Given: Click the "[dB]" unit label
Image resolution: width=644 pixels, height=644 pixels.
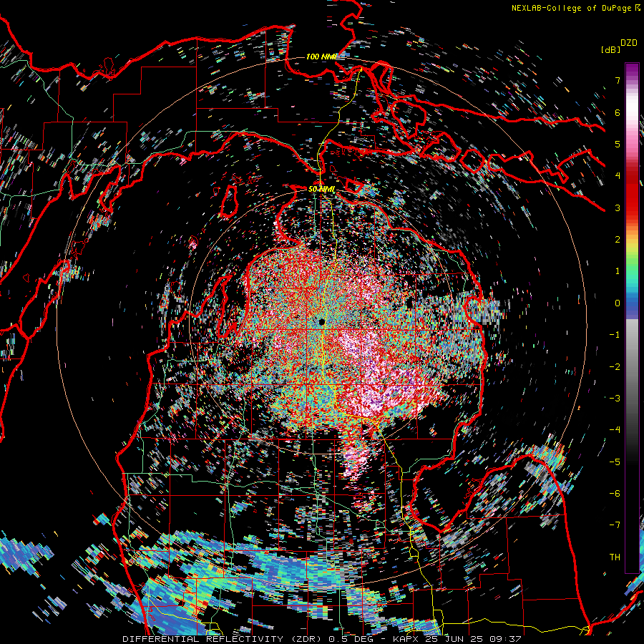Looking at the screenshot, I should 610,49.
